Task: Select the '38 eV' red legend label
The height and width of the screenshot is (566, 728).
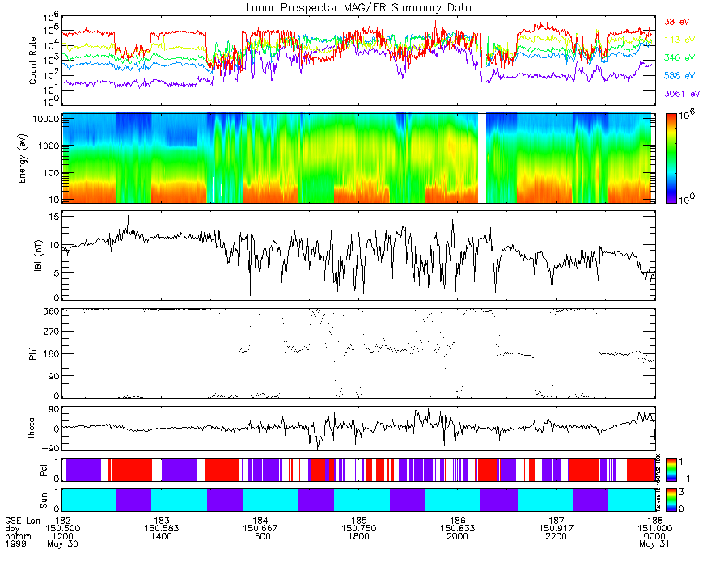Action: coord(676,22)
